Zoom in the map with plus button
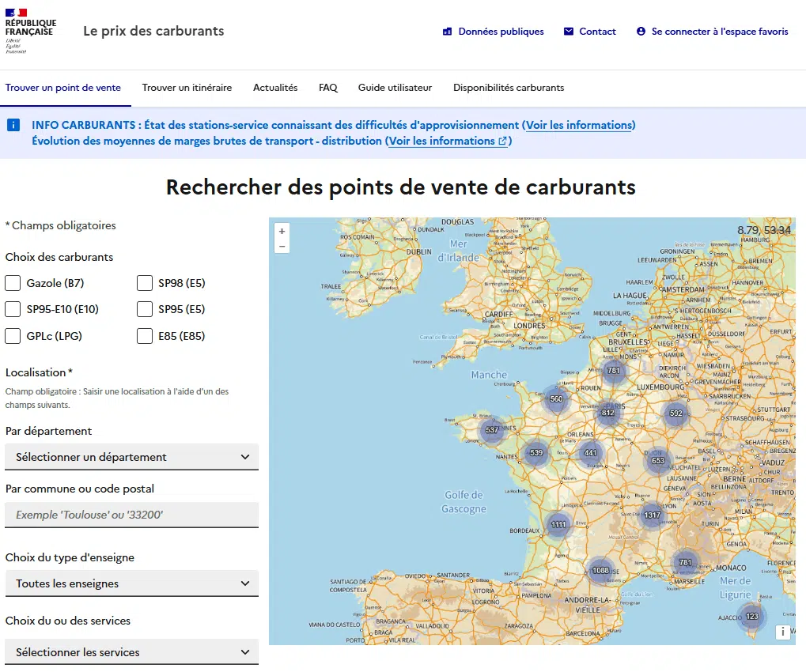Viewport: 806px width, 672px height. pos(282,231)
